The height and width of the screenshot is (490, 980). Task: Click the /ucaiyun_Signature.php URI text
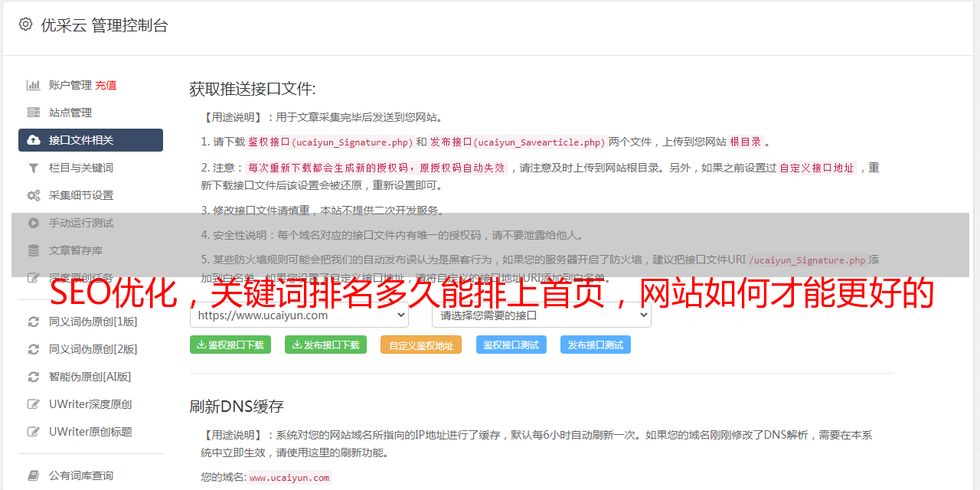(x=807, y=260)
